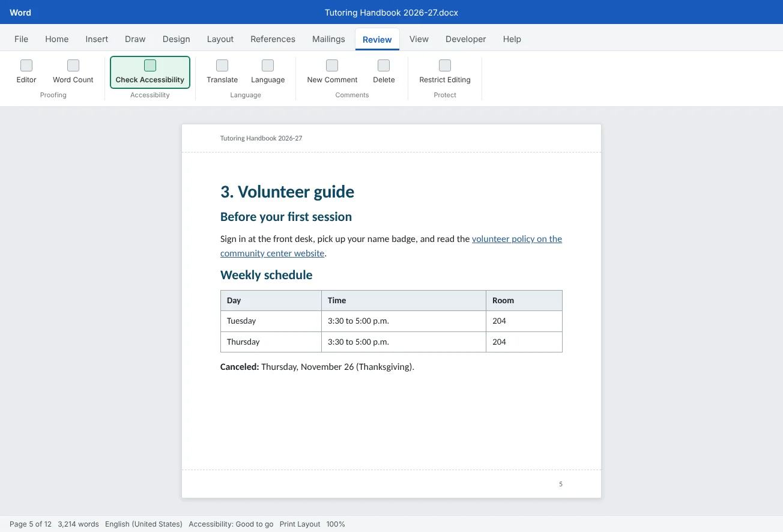Click the Tuesday row's time cell
783x532 pixels.
pos(404,321)
